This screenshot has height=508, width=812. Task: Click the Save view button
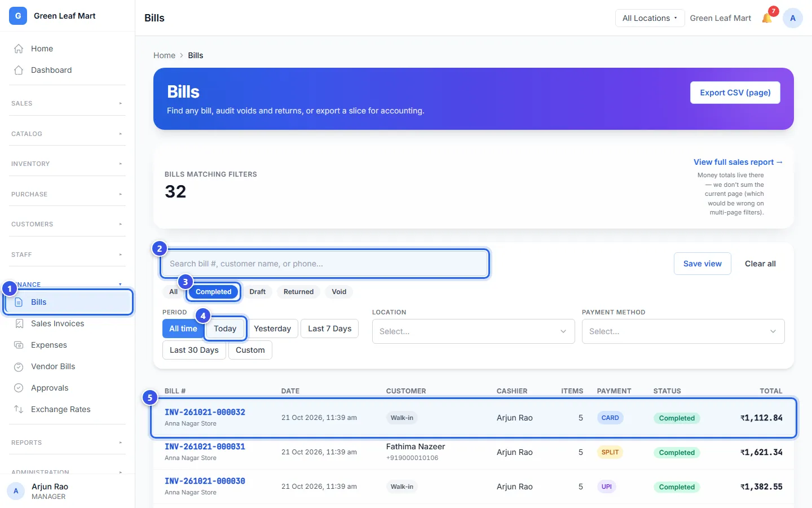coord(703,264)
